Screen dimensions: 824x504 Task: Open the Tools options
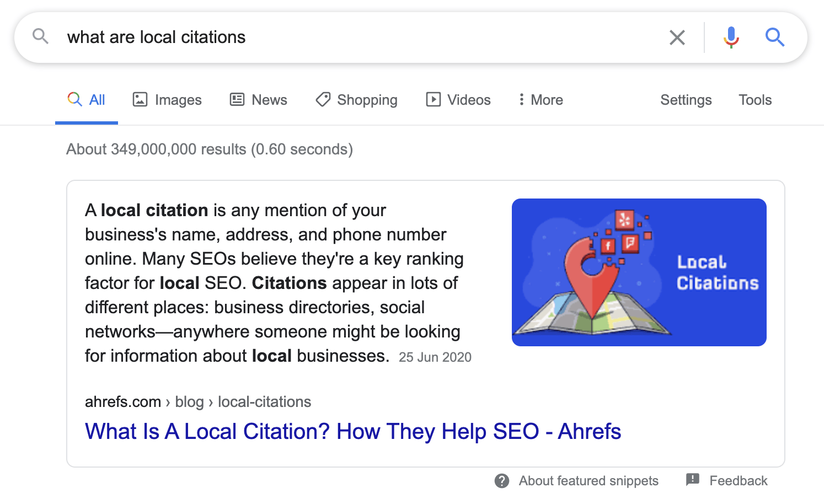pos(755,100)
